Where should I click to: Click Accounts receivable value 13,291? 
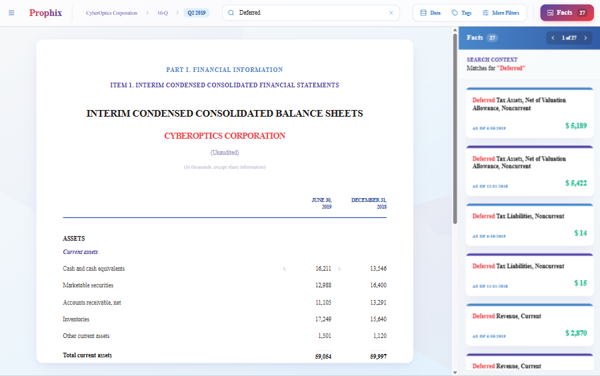point(378,302)
